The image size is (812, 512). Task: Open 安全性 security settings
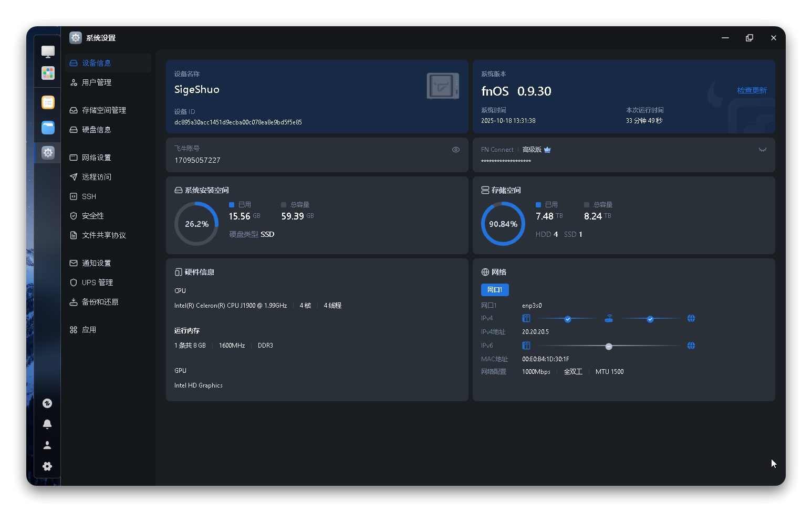(92, 216)
